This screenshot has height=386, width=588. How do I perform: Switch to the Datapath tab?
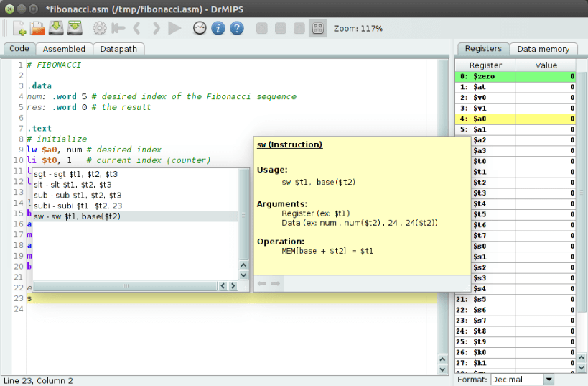[119, 49]
